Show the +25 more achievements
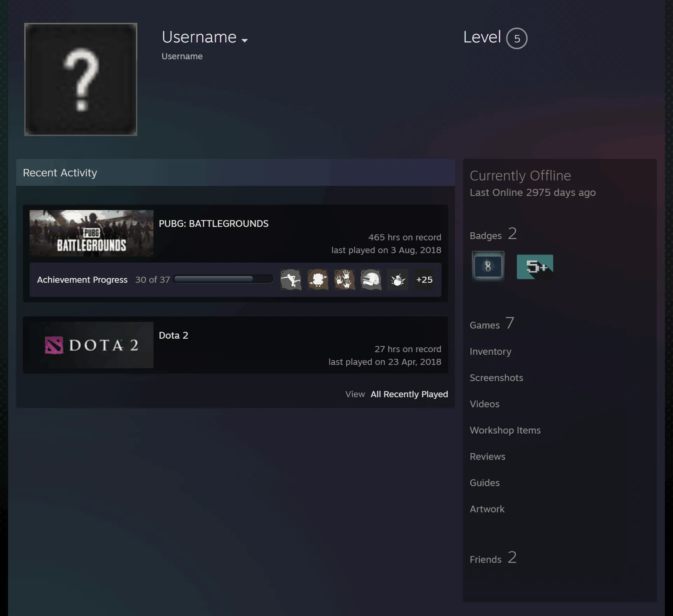The height and width of the screenshot is (616, 673). tap(424, 279)
